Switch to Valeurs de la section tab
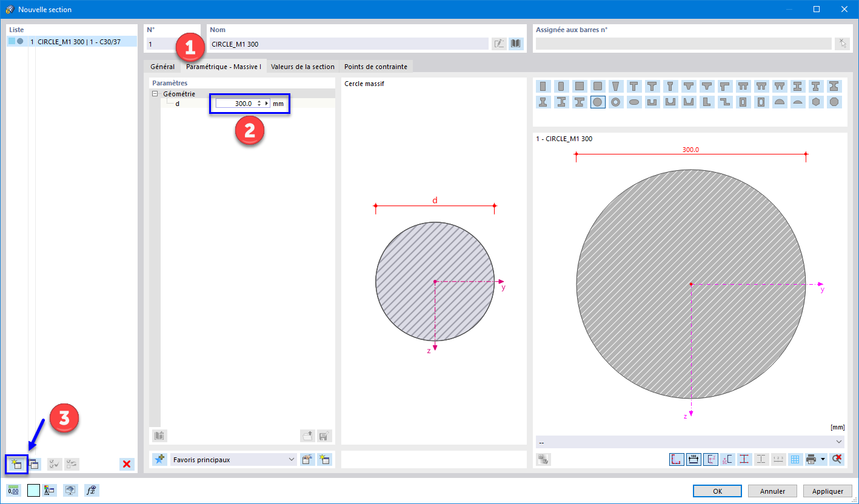This screenshot has width=859, height=504. [x=302, y=67]
